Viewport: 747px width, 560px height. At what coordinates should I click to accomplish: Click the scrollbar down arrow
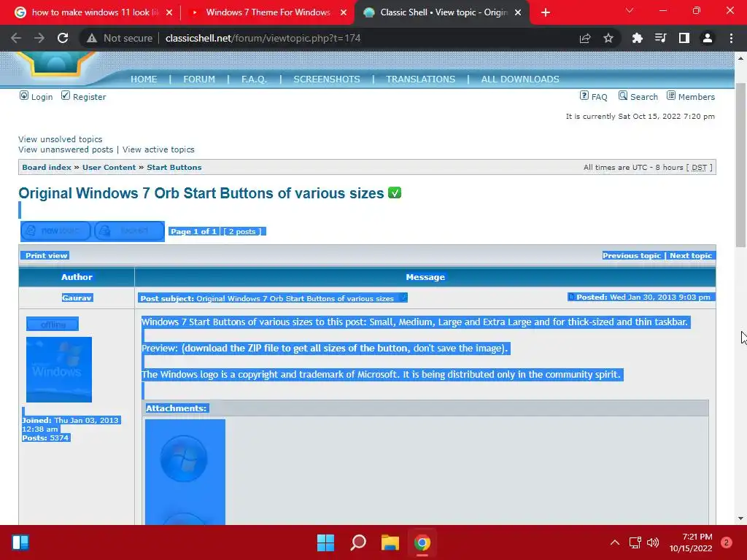pos(740,518)
